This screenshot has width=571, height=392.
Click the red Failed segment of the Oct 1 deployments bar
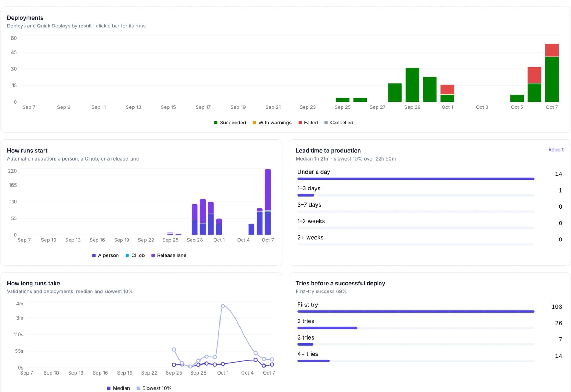pyautogui.click(x=447, y=90)
